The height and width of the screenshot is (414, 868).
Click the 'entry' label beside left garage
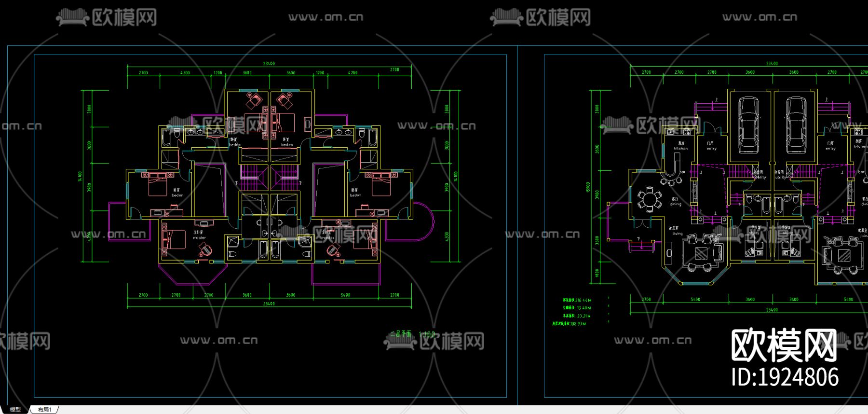pyautogui.click(x=711, y=149)
